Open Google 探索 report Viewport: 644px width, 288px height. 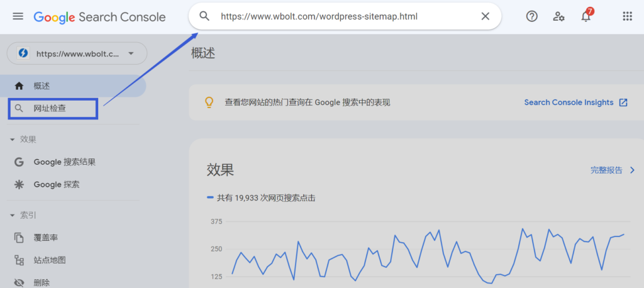(x=57, y=184)
